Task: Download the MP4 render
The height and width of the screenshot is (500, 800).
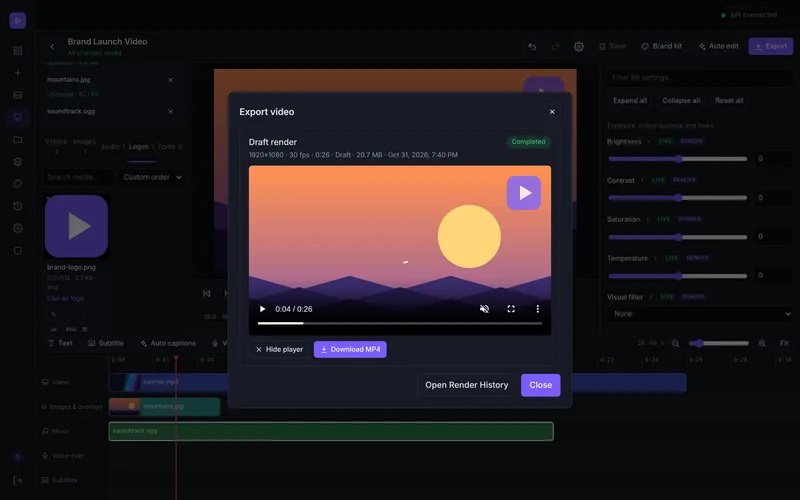Action: pos(350,349)
